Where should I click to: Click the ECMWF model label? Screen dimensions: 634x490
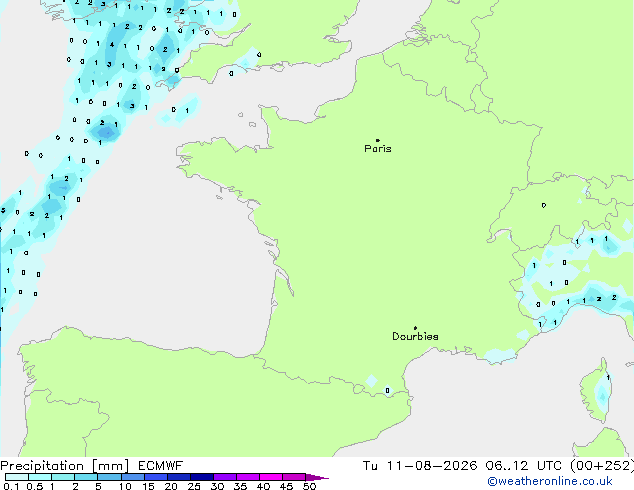161,466
